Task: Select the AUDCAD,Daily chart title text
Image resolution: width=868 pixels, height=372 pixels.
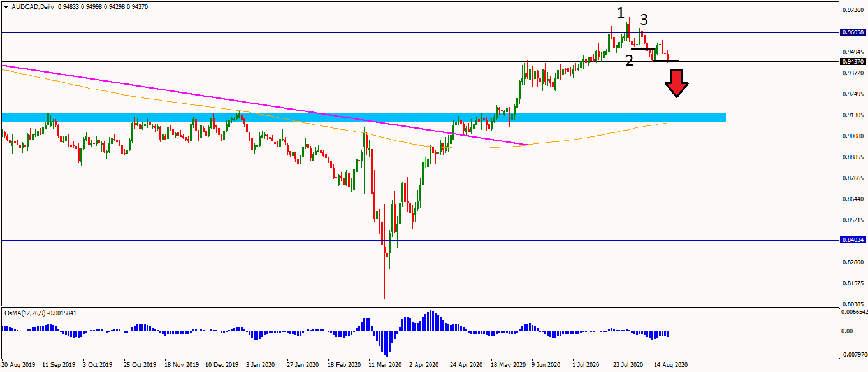Action: click(33, 6)
